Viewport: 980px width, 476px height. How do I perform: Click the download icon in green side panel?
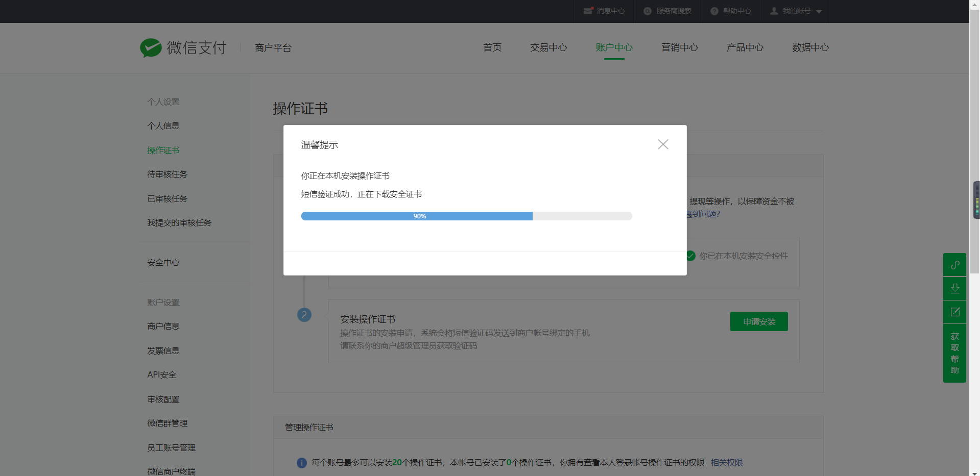[x=954, y=289]
